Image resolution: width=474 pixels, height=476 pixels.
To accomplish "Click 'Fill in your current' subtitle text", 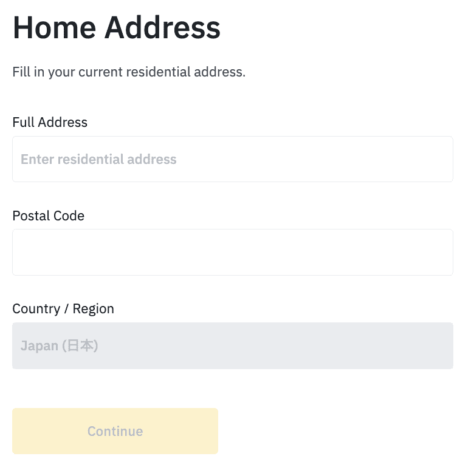I will [67, 72].
